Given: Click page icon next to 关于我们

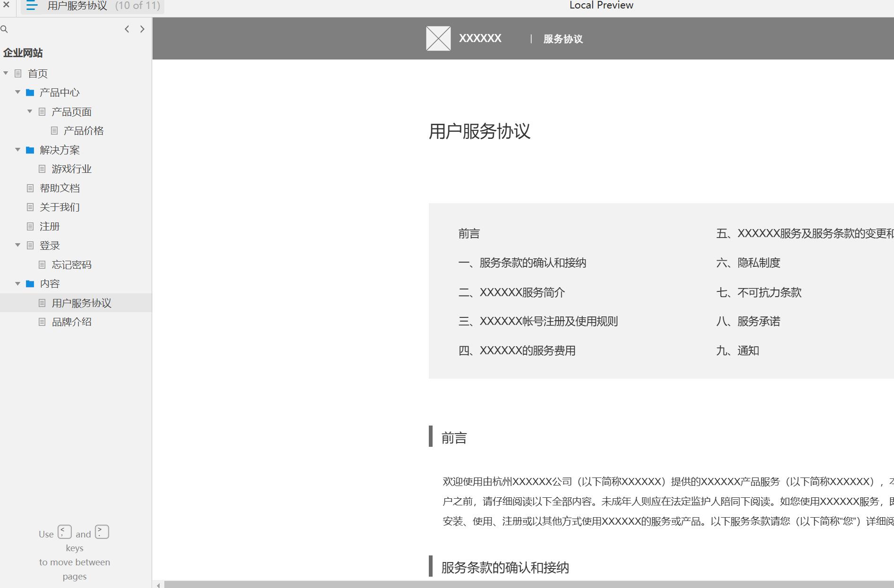Looking at the screenshot, I should pyautogui.click(x=30, y=207).
